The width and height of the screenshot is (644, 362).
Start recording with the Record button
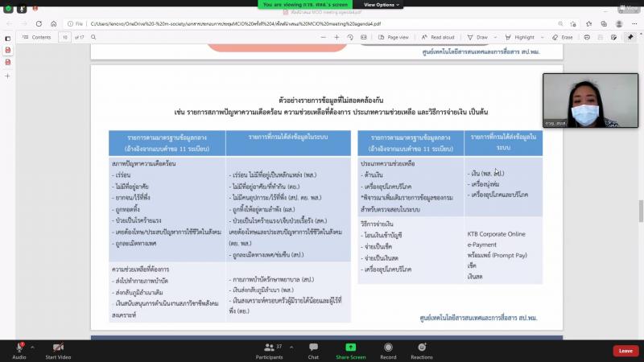coord(388,351)
